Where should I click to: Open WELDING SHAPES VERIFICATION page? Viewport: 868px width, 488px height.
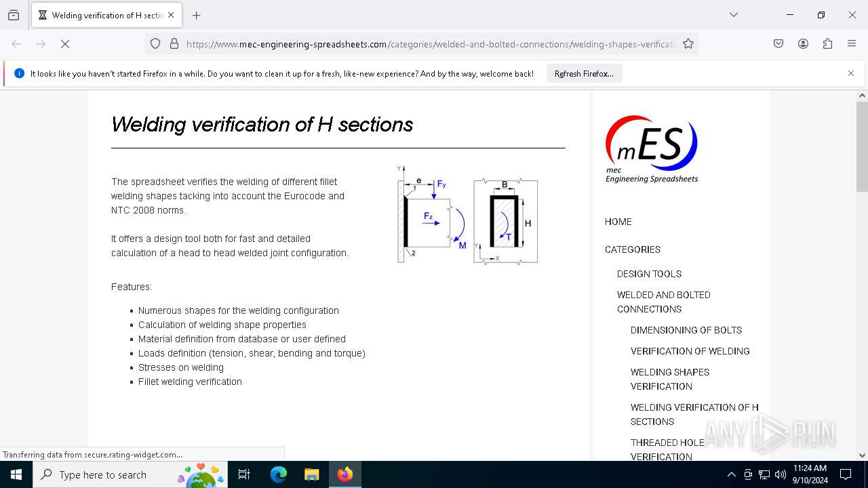click(x=670, y=379)
